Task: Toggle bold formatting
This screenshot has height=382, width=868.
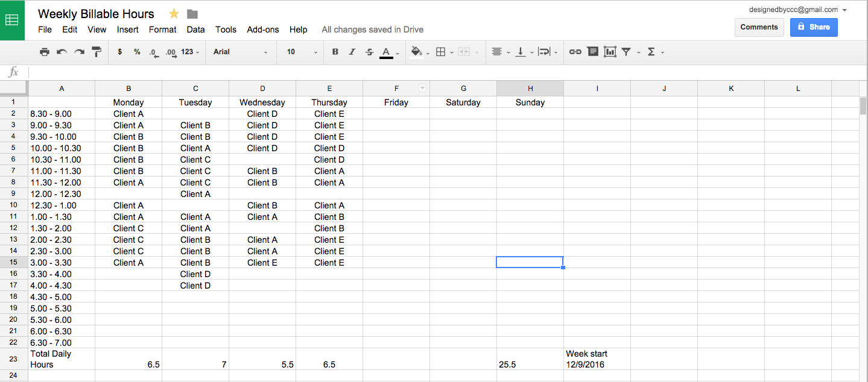Action: pyautogui.click(x=335, y=52)
